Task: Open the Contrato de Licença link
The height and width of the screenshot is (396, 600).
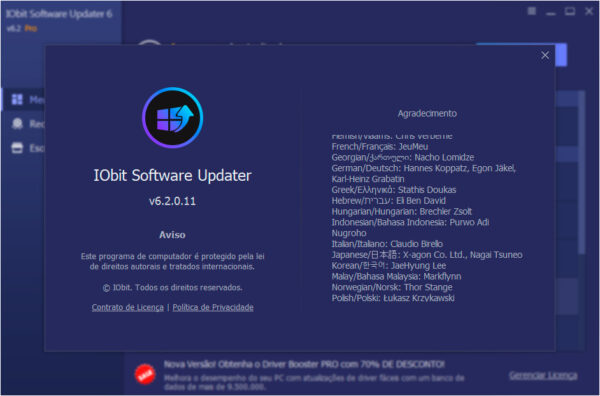Action: (x=127, y=307)
